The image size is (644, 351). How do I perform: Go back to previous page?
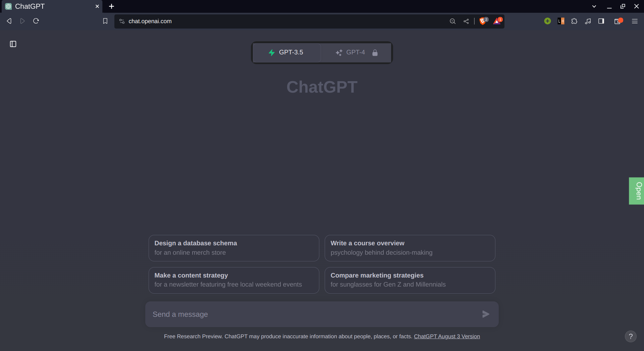pyautogui.click(x=9, y=21)
